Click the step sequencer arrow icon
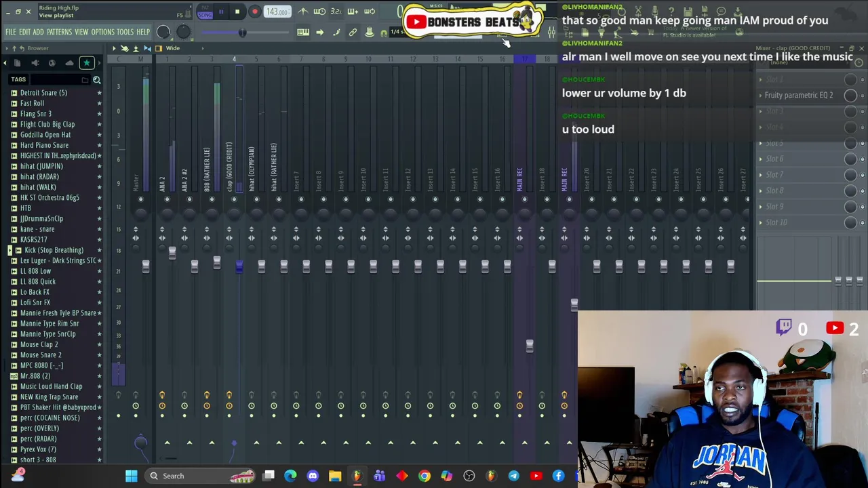 pyautogui.click(x=320, y=32)
